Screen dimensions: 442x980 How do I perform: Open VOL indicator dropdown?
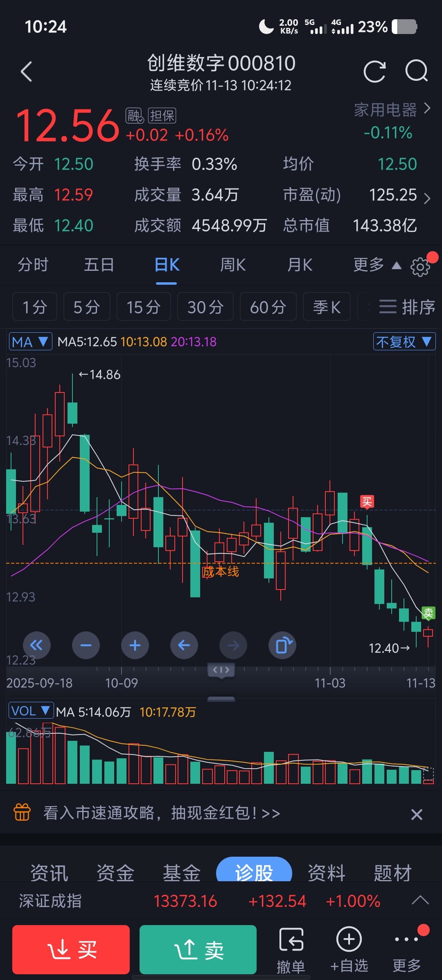coord(31,710)
